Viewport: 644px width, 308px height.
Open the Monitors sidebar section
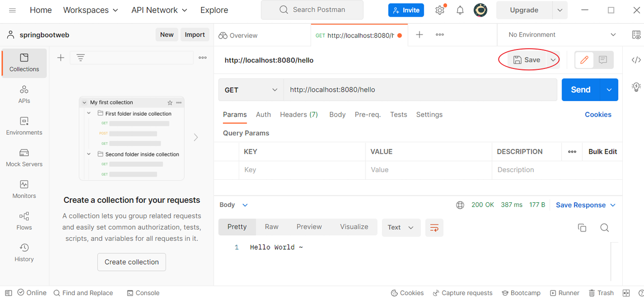click(24, 189)
